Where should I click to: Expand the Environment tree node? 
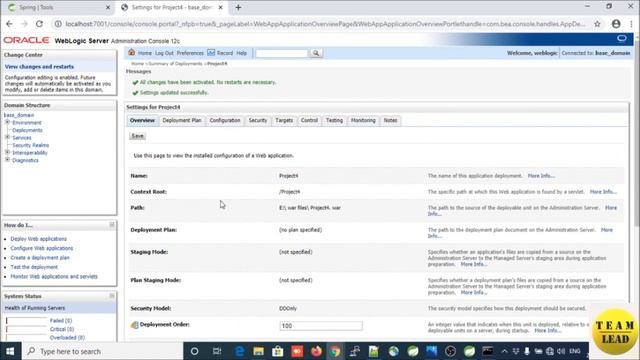coord(7,122)
